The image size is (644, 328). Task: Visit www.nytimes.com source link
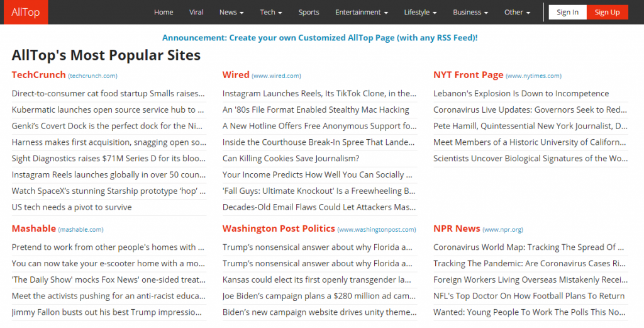point(533,76)
